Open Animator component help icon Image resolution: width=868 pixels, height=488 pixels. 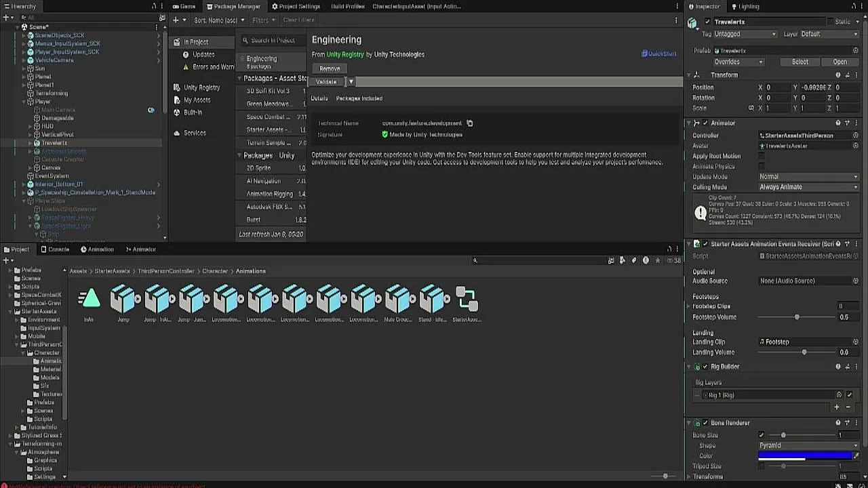(x=838, y=123)
